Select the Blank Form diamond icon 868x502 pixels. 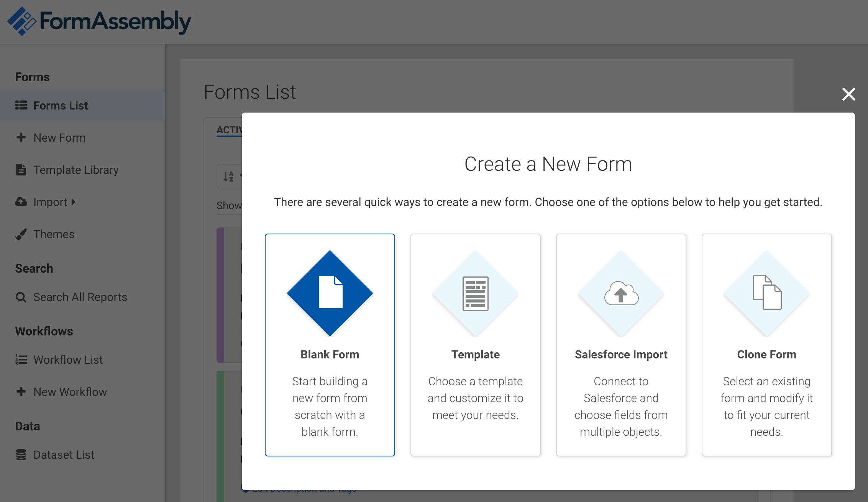(330, 293)
